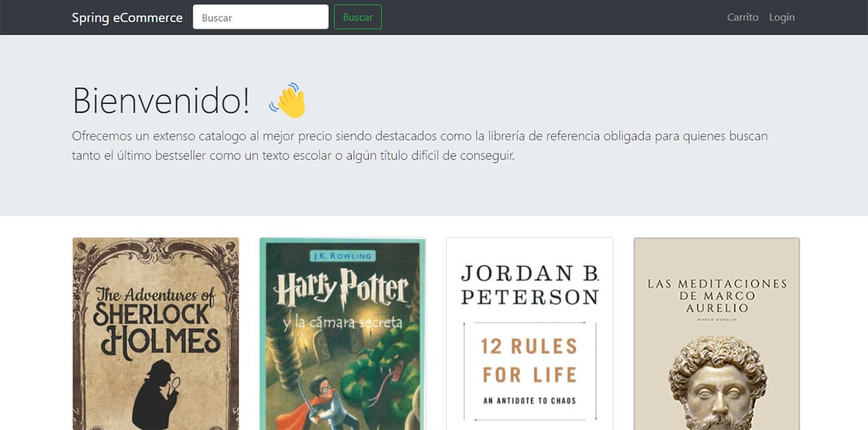Focus the Buscar search input field
The width and height of the screenshot is (868, 430).
[260, 18]
